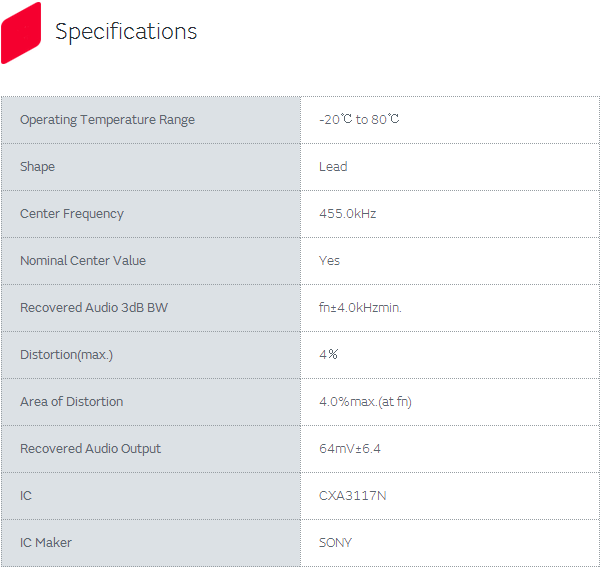Select the Nominal Center Value label
This screenshot has height=569, width=601.
[83, 261]
